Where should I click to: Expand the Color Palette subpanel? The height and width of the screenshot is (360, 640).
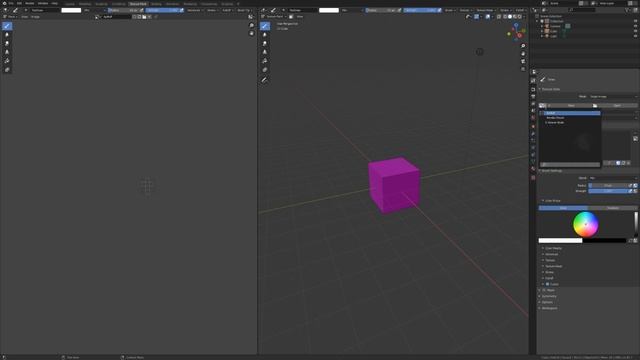(x=553, y=248)
